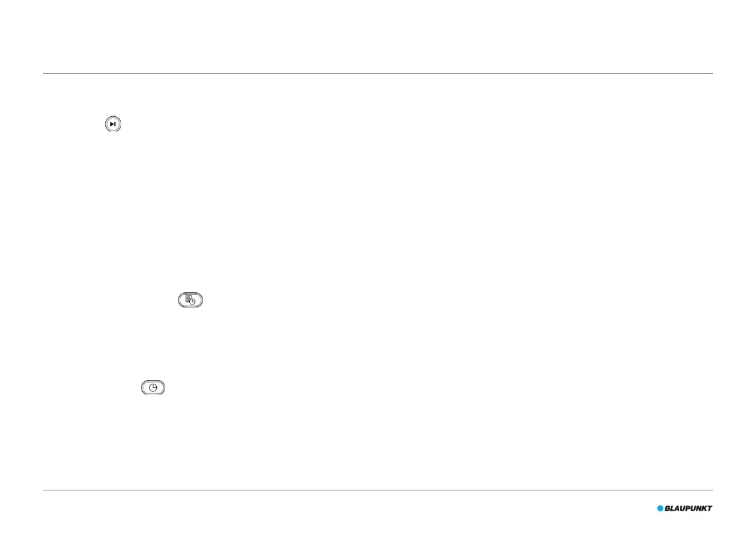This screenshot has height=533, width=756.
Task: Click the horizontal divider line at the page top
Action: tap(378, 74)
